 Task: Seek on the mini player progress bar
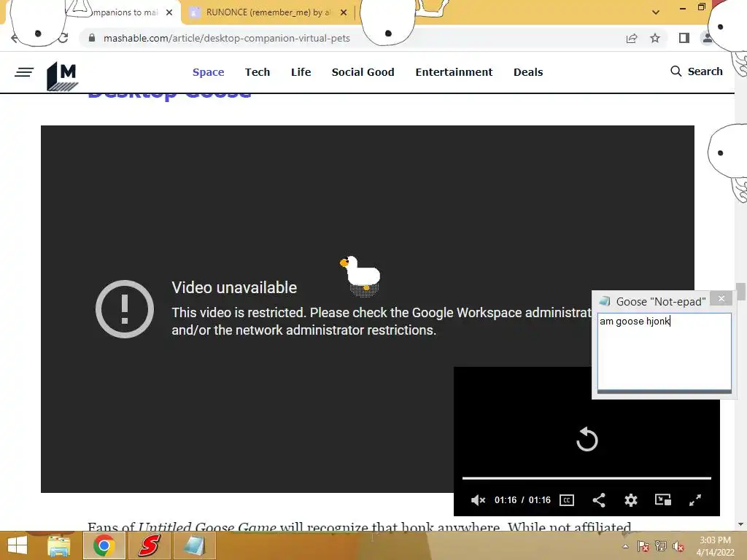point(587,478)
